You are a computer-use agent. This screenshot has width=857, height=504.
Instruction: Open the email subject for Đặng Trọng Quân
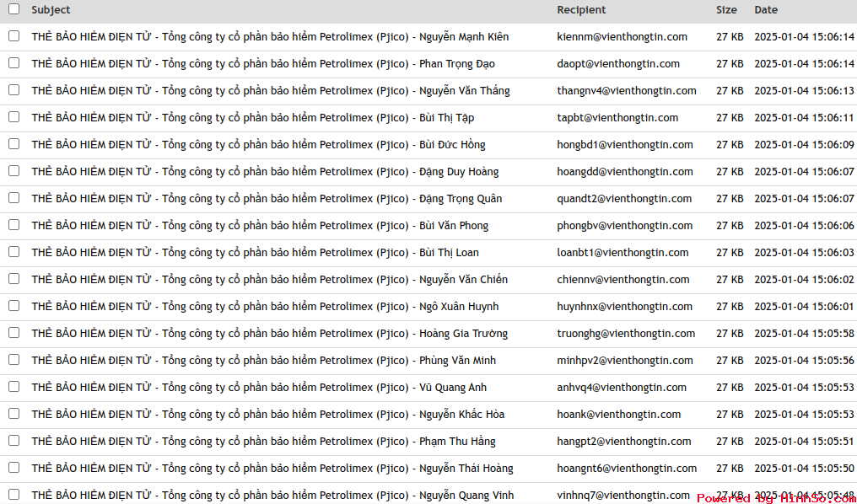coord(267,199)
